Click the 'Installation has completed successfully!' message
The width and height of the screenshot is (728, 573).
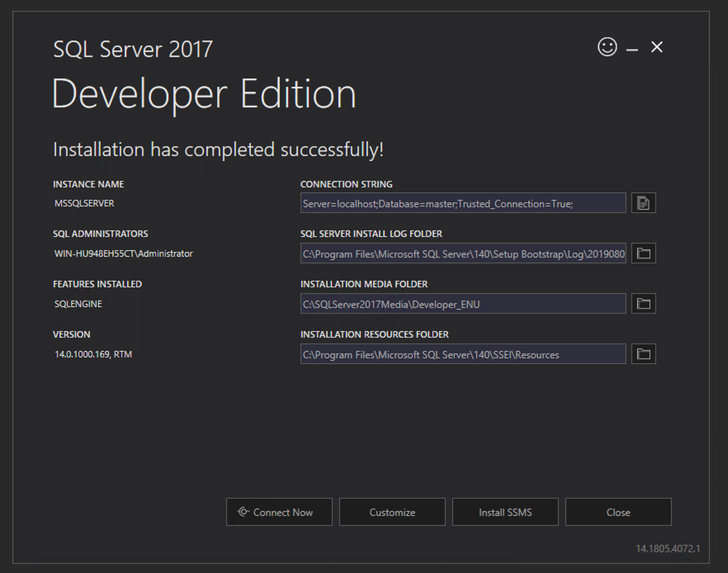(218, 149)
